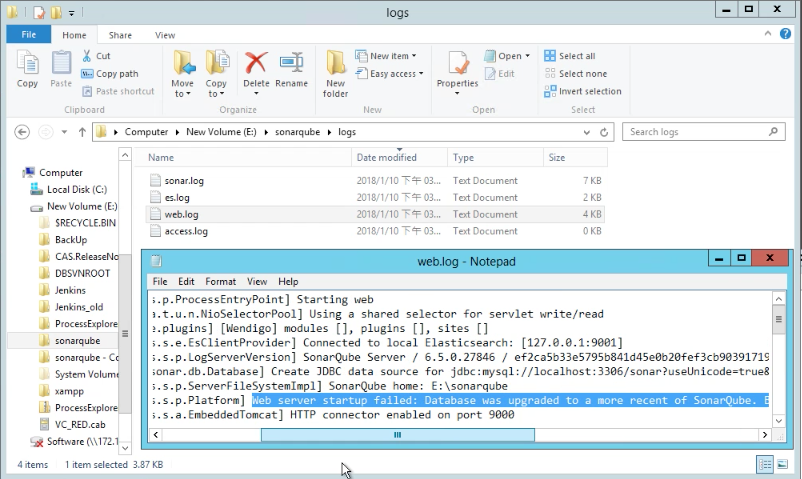Click Invert selection in the ribbon
802x479 pixels.
pos(583,91)
